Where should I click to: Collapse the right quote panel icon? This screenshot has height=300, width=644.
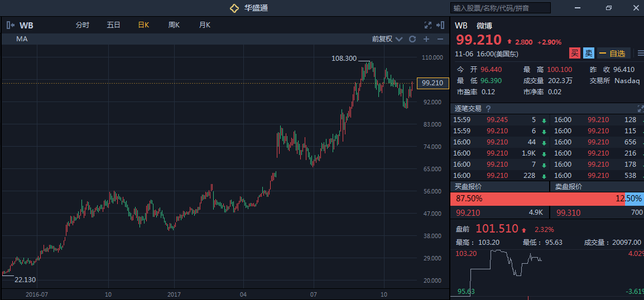[440, 25]
